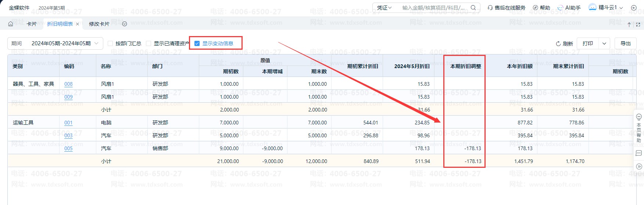
Task: Open 售后在线服务 headset support
Action: (x=507, y=7)
